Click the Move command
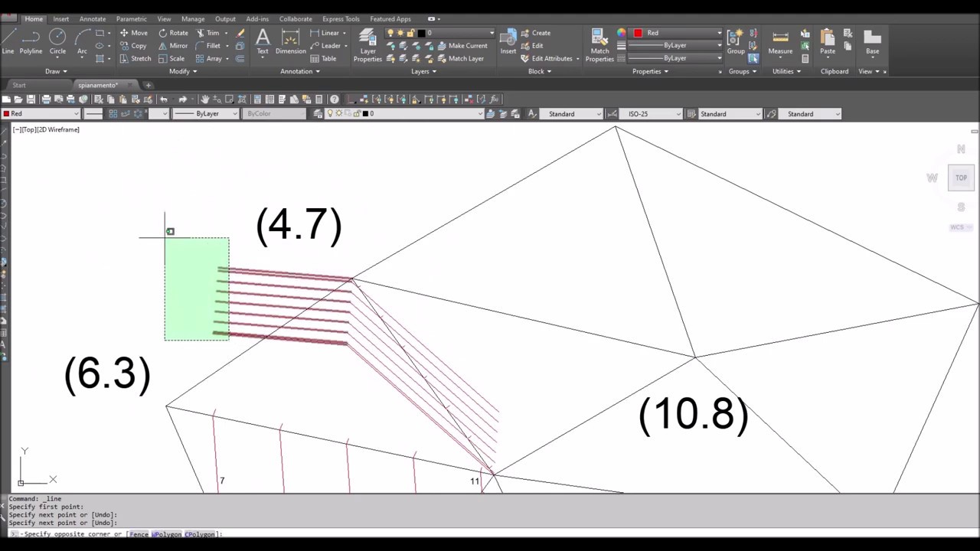Image resolution: width=980 pixels, height=551 pixels. [133, 33]
